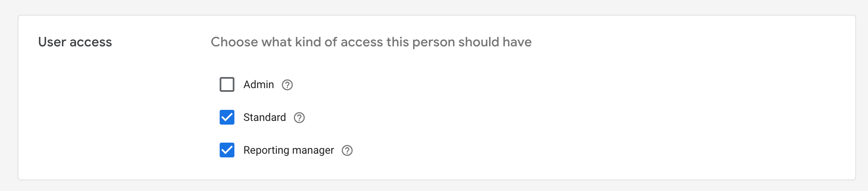This screenshot has width=868, height=191.
Task: Click the question mark next to Standard
Action: coord(299,118)
